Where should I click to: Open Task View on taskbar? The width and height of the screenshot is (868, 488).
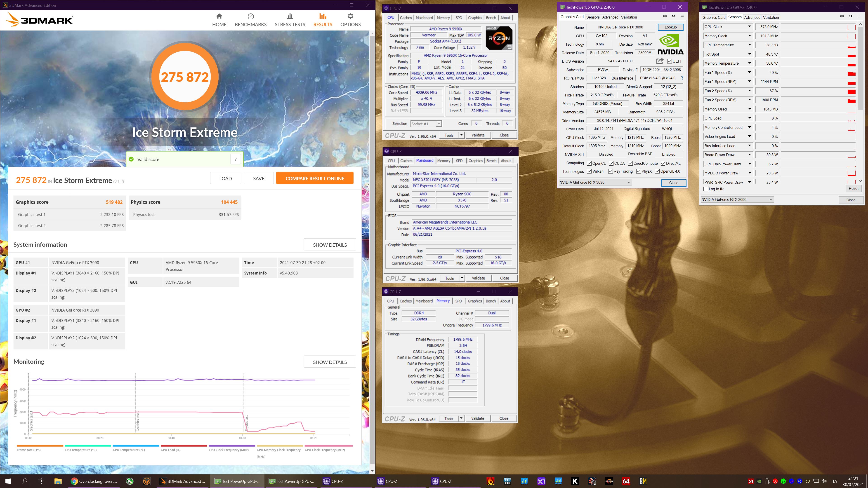(40, 481)
